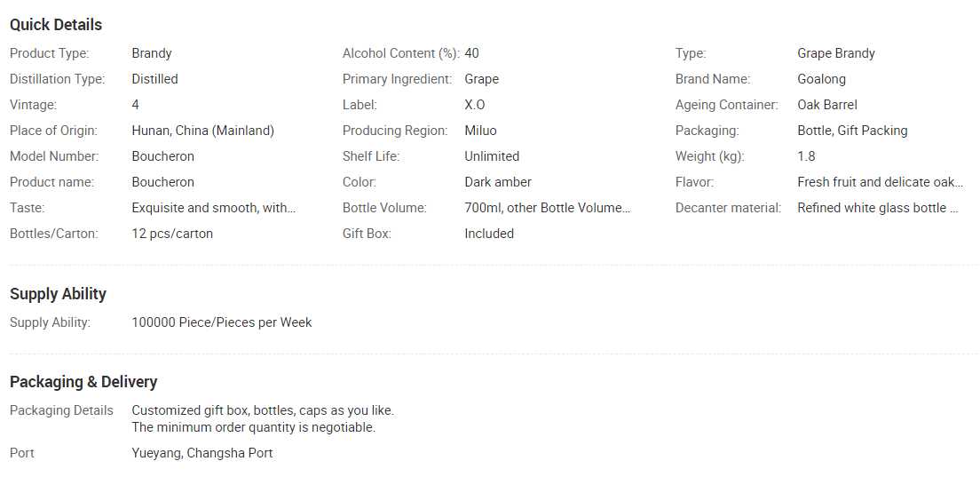The height and width of the screenshot is (477, 980).
Task: Click the Yueyang, Changsha Port value
Action: [202, 453]
